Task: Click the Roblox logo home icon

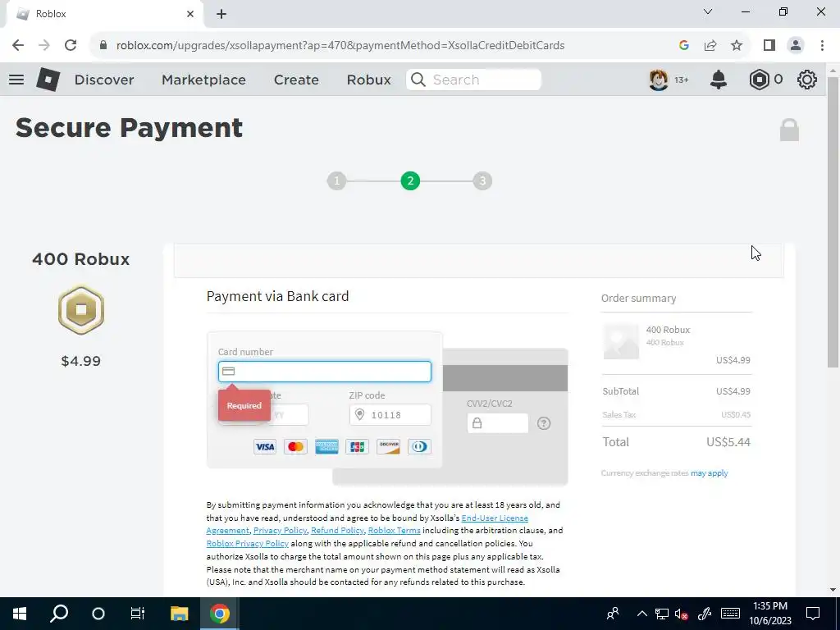Action: click(48, 80)
